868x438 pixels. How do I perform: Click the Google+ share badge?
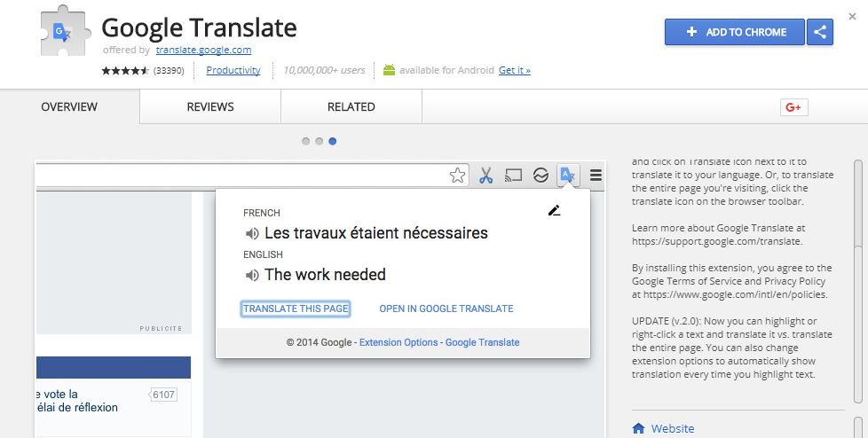point(793,107)
